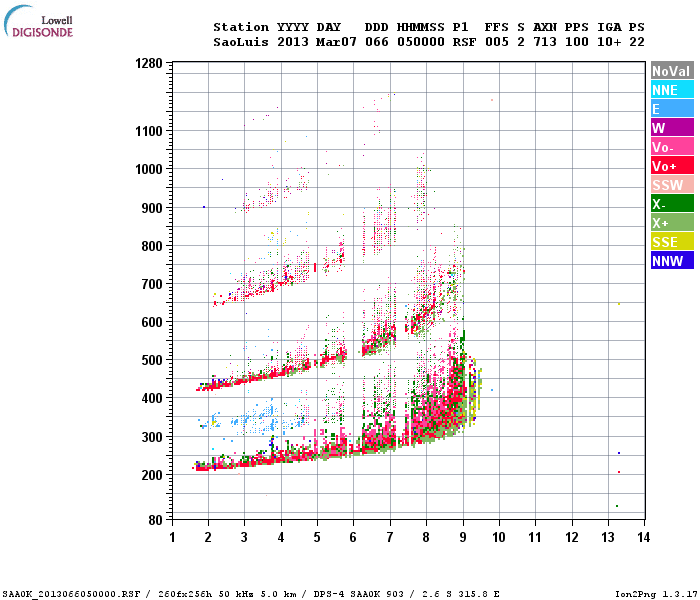This screenshot has width=700, height=600.
Task: Click the FFS value 005
Action: tap(496, 42)
